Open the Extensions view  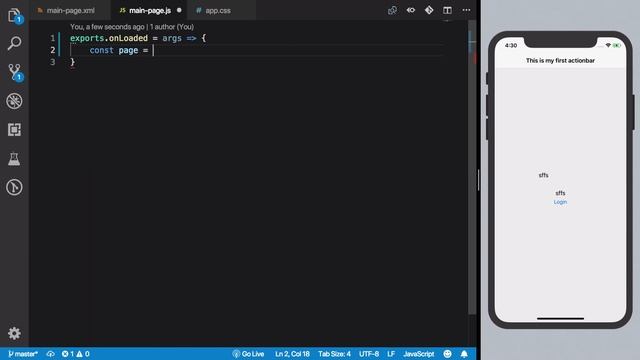[14, 130]
